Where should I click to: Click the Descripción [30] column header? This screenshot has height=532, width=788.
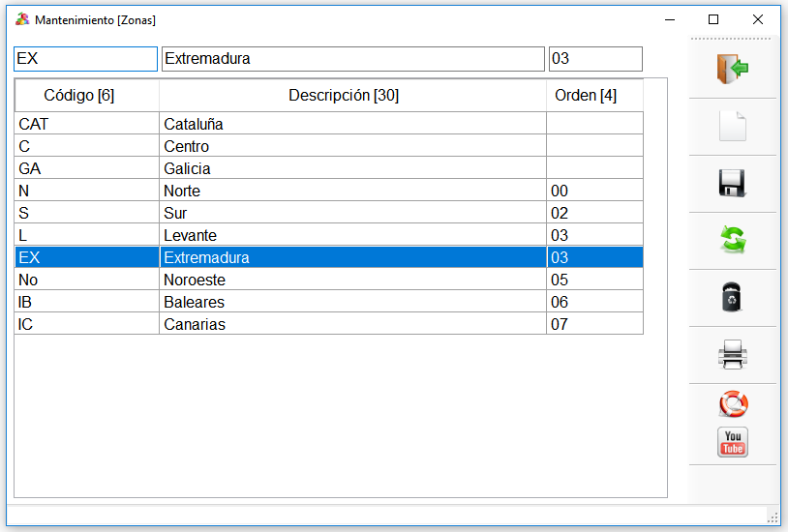[352, 96]
